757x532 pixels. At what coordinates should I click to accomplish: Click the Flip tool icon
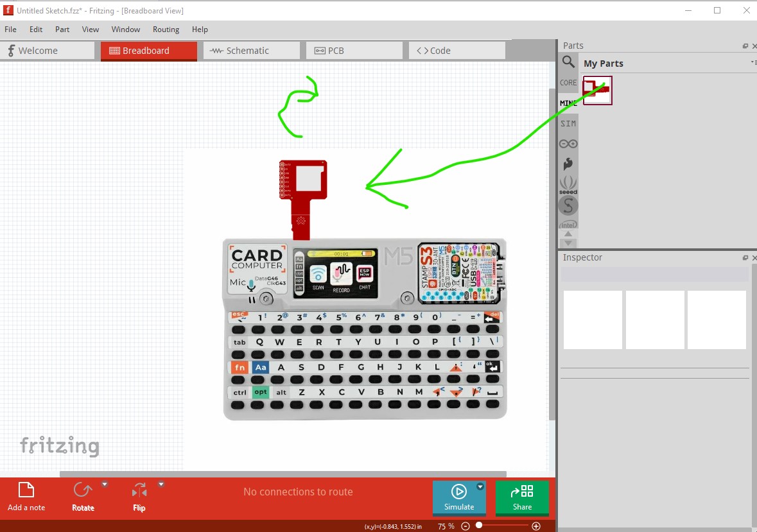(x=139, y=491)
